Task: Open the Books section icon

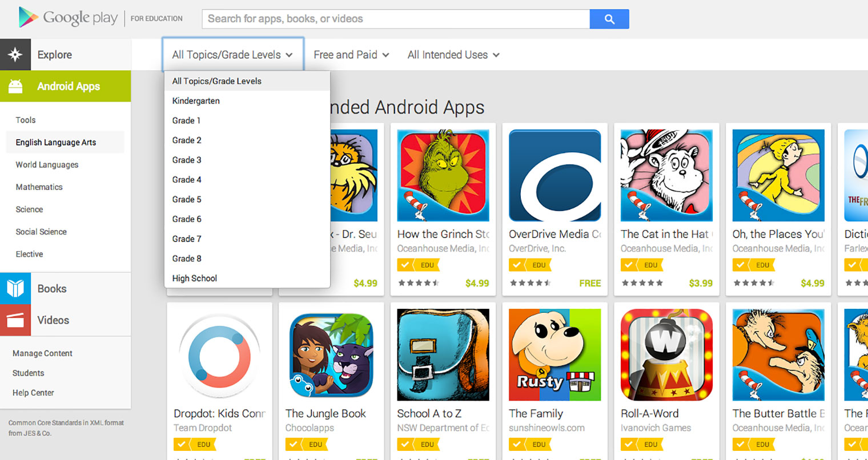Action: [15, 289]
